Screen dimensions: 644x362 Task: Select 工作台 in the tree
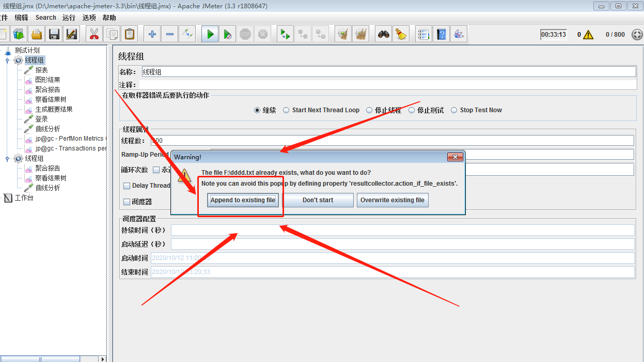pos(24,198)
